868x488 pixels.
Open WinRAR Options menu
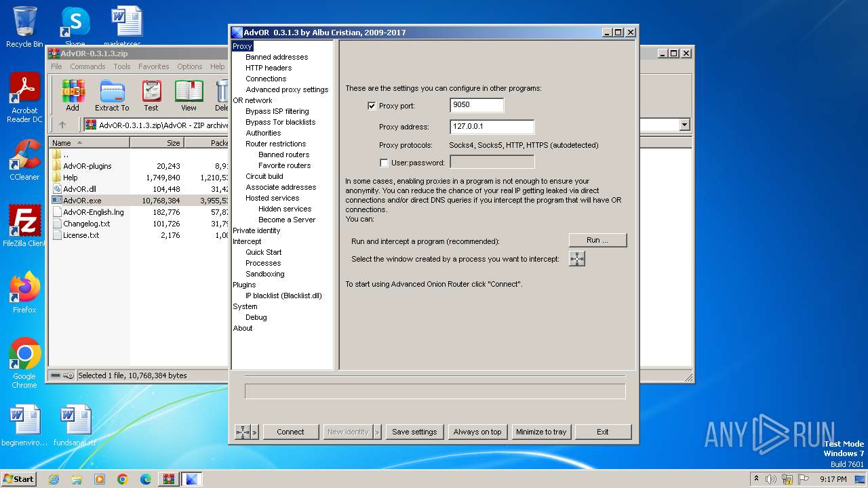coord(190,66)
